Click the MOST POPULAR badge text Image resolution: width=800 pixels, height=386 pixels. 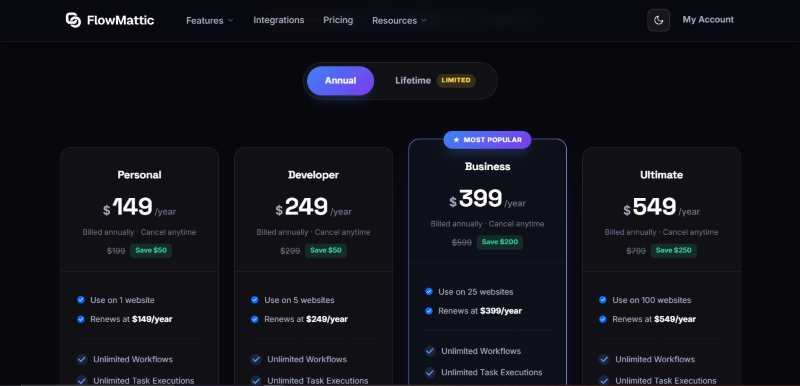[x=492, y=140]
